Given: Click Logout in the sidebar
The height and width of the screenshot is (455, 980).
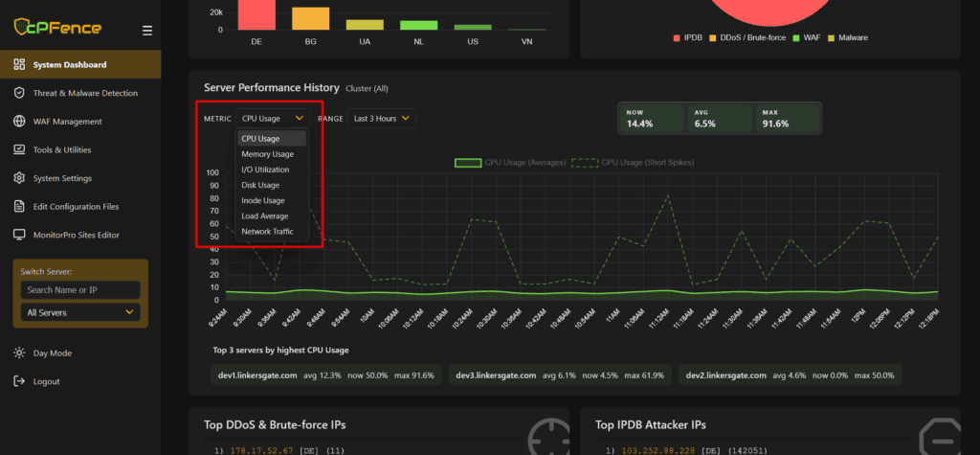Looking at the screenshot, I should [x=46, y=381].
